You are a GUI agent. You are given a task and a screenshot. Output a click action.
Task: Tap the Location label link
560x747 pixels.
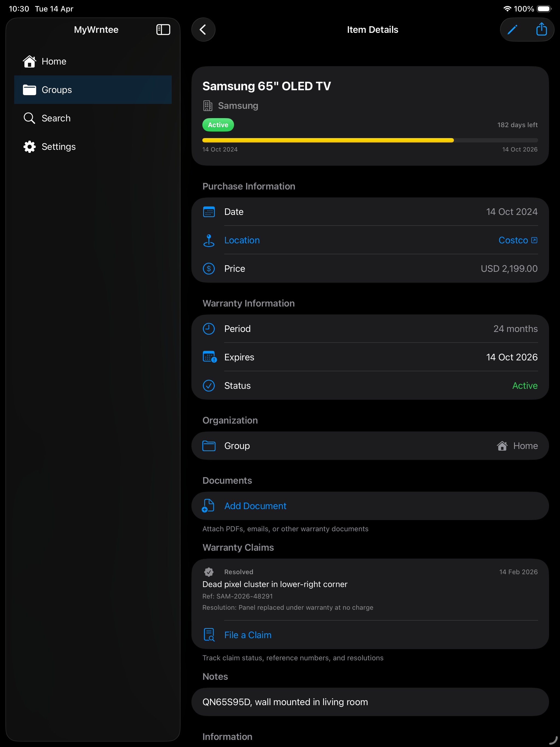[x=242, y=240]
